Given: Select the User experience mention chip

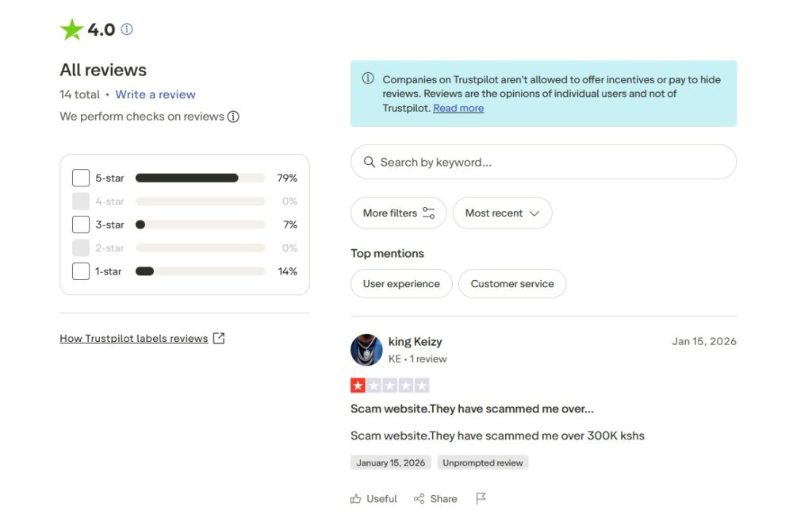Looking at the screenshot, I should pos(401,284).
